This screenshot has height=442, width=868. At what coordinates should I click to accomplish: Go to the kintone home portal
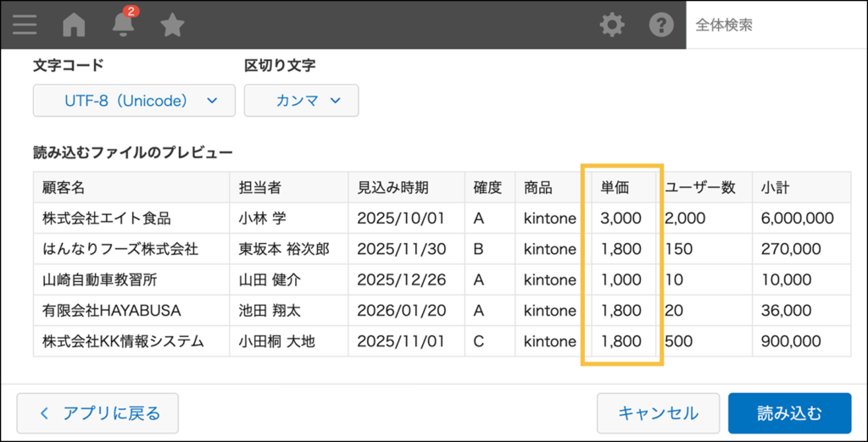[75, 25]
